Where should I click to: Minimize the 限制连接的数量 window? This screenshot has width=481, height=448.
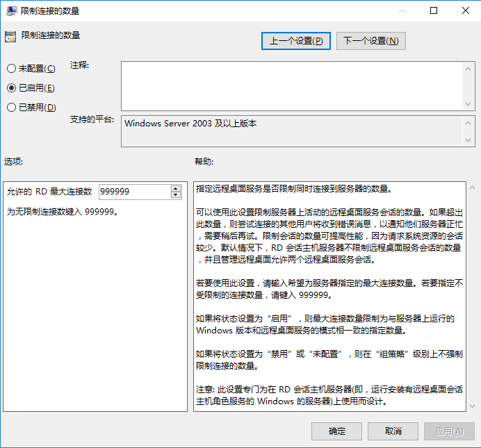pyautogui.click(x=402, y=10)
